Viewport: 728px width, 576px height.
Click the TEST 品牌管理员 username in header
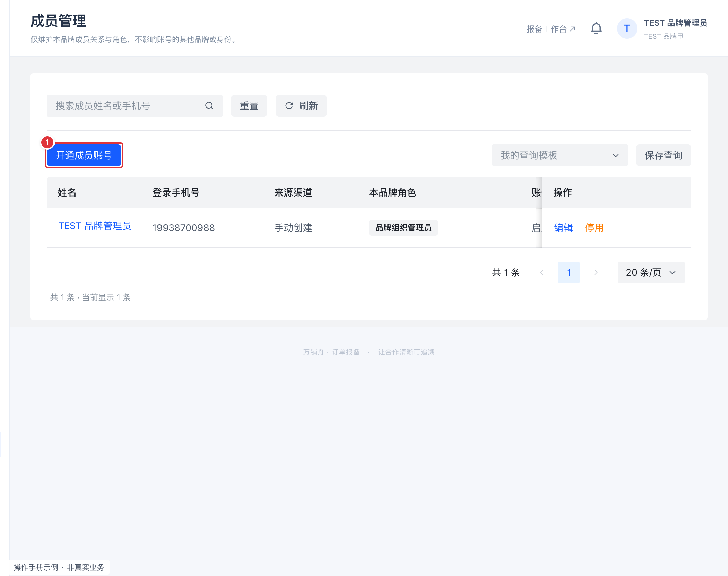pyautogui.click(x=676, y=23)
